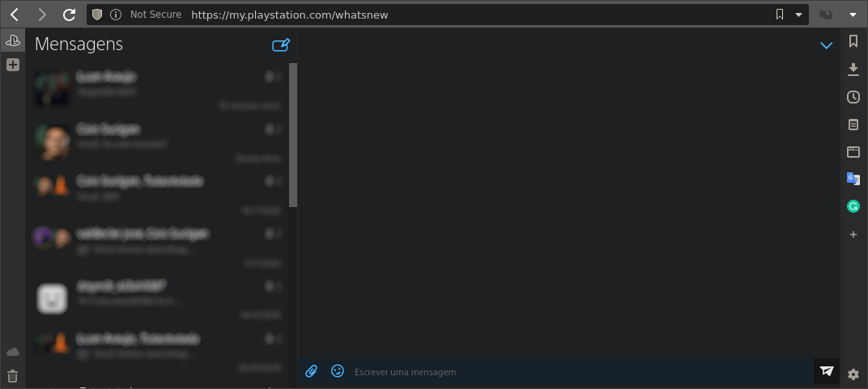The width and height of the screenshot is (868, 389).
Task: Open the Bookmarks panel in right sidebar
Action: (x=853, y=42)
